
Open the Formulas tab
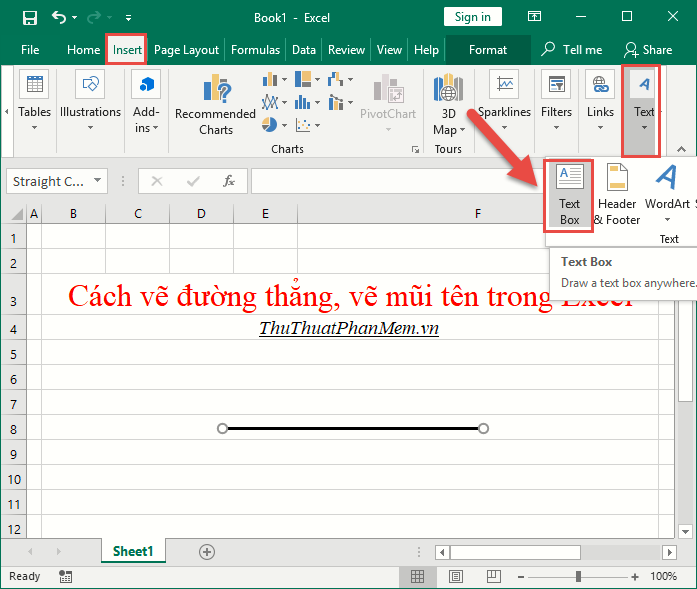(255, 50)
